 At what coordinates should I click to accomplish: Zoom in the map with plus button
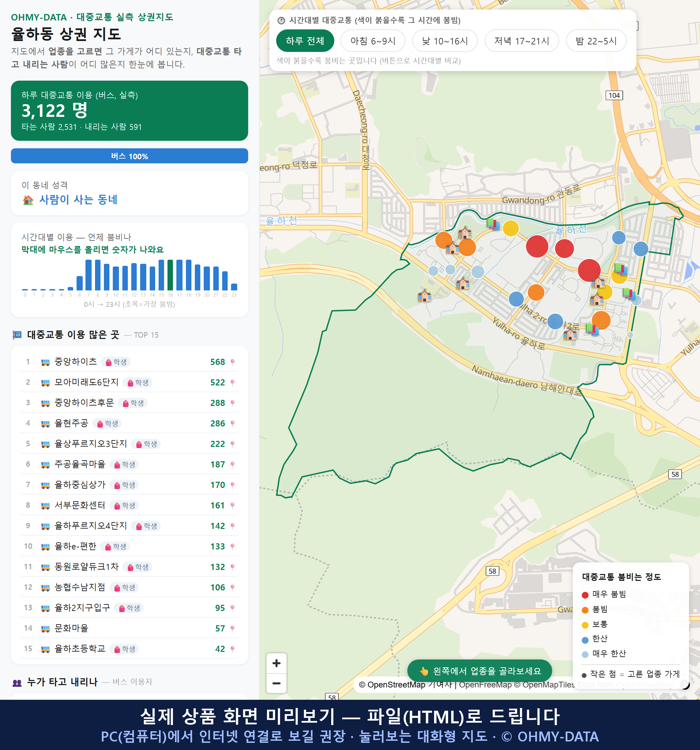tap(276, 663)
